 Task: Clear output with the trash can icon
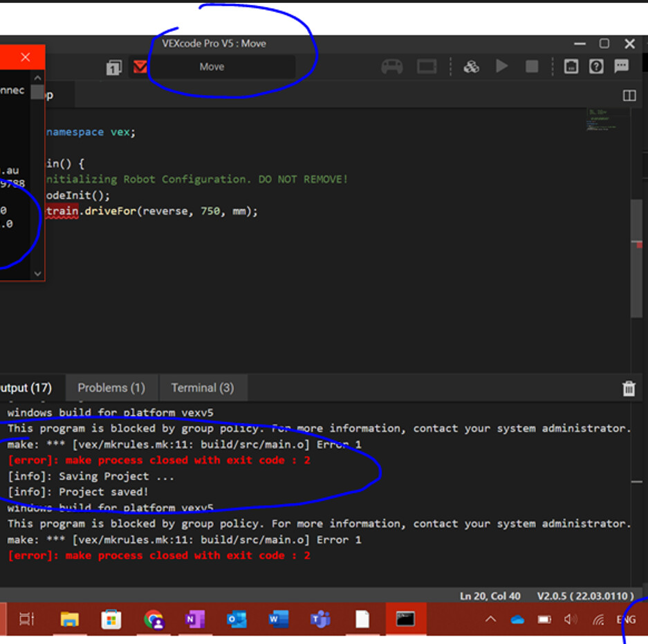pyautogui.click(x=629, y=388)
